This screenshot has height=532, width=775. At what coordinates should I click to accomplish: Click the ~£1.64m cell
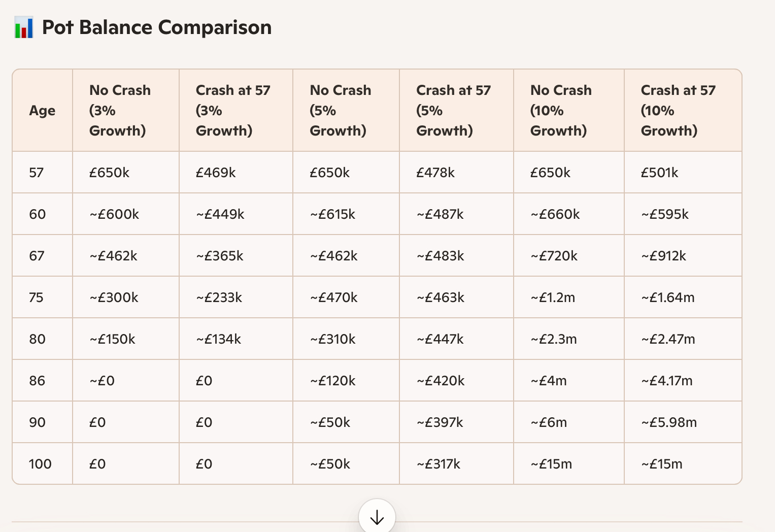[x=667, y=297]
